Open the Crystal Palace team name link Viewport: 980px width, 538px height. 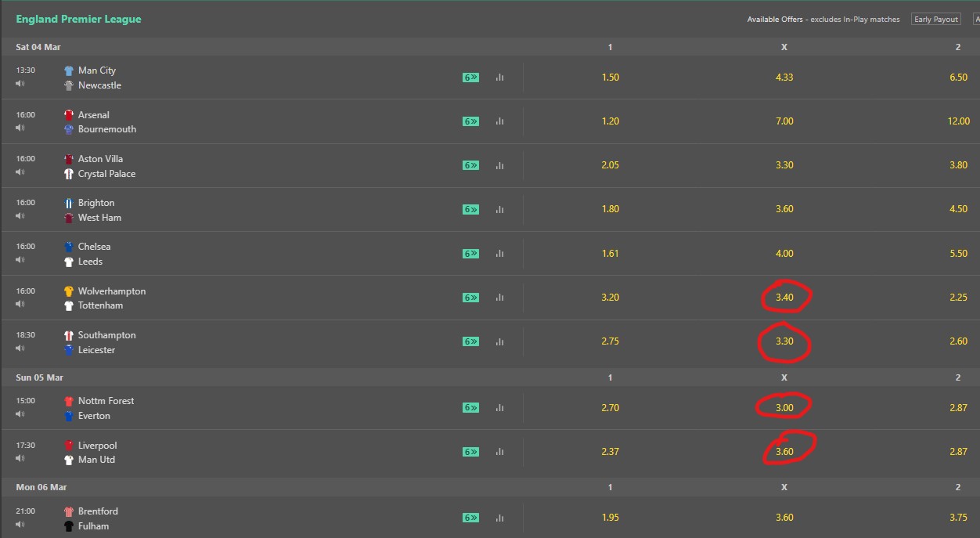coord(106,174)
